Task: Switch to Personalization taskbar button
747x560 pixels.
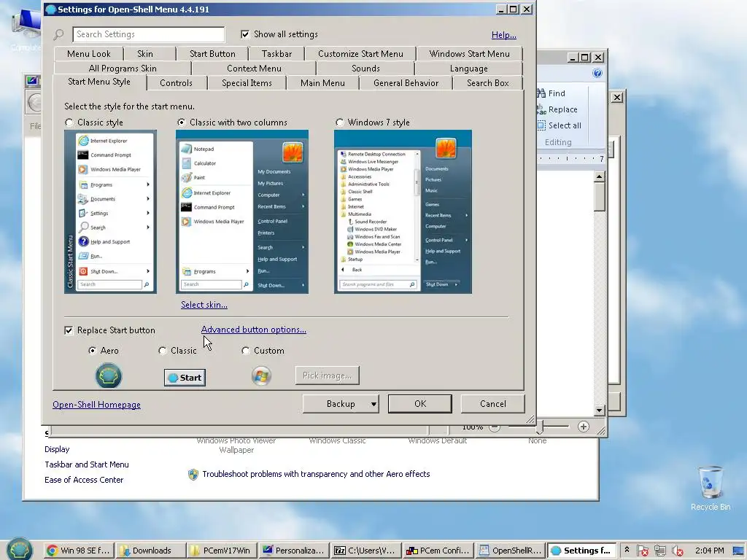Action: click(x=295, y=551)
